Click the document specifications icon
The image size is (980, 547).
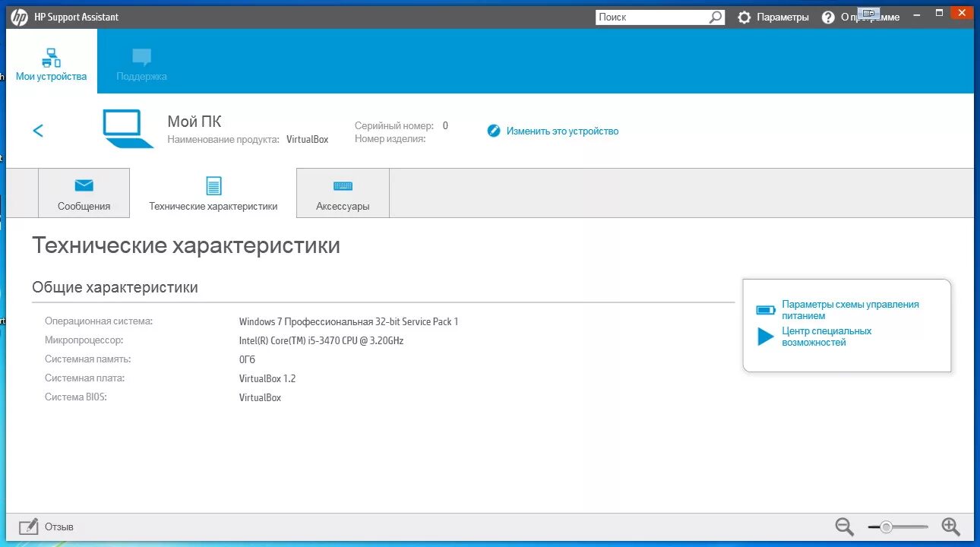point(213,185)
